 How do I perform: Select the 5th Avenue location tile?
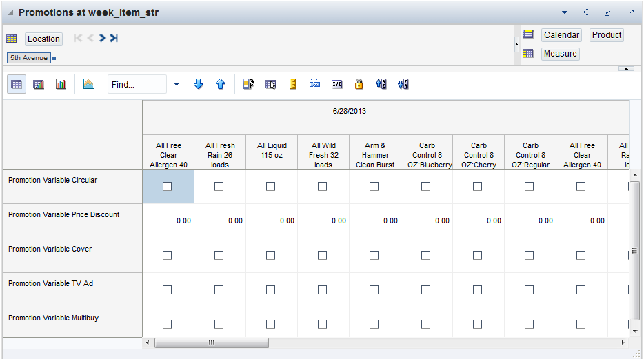coord(29,58)
